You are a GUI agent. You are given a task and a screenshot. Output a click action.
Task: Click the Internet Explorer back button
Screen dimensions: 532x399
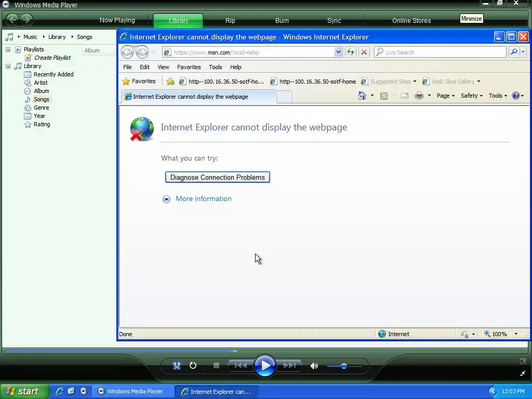128,52
